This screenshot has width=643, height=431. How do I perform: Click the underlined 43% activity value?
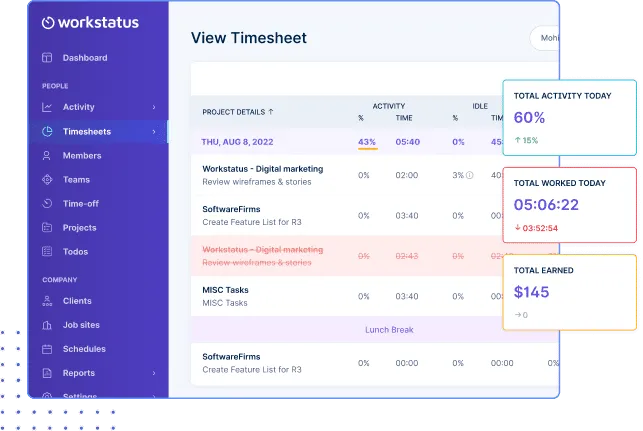367,142
